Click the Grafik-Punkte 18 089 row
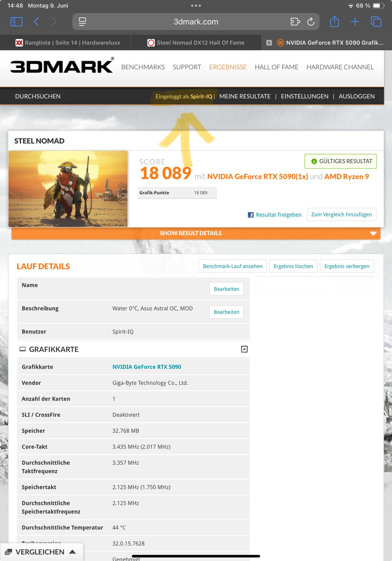 (177, 193)
